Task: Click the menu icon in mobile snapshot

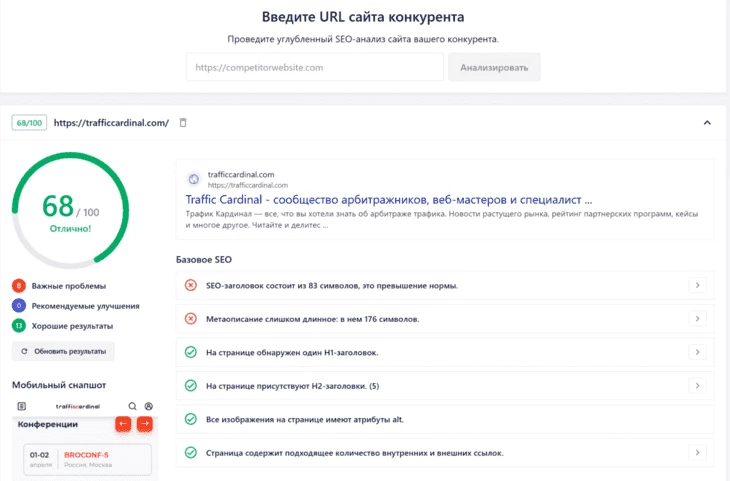Action: coord(21,406)
